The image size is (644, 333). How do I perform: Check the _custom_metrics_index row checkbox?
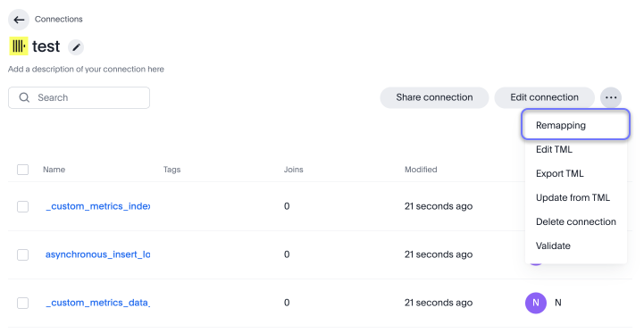(x=22, y=206)
